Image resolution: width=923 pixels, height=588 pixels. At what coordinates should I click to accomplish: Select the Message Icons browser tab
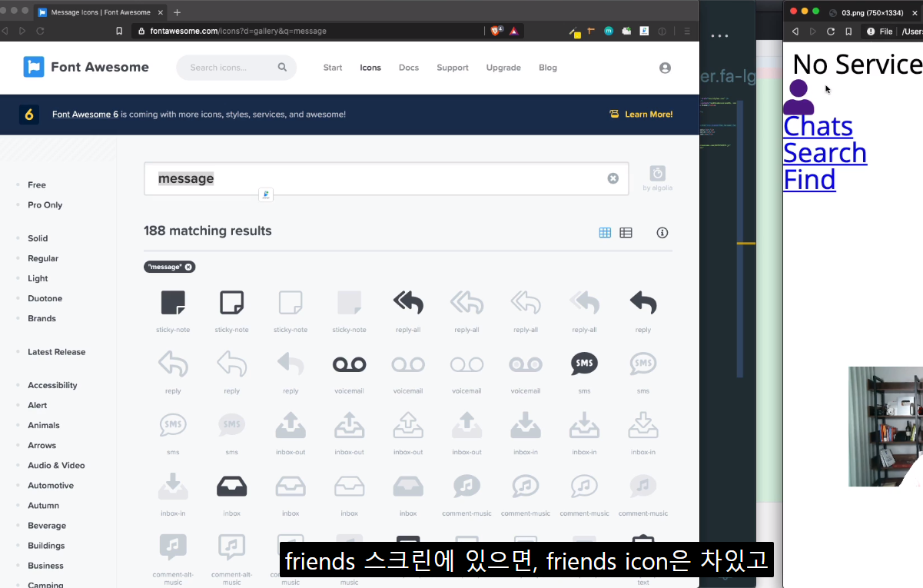pyautogui.click(x=100, y=12)
